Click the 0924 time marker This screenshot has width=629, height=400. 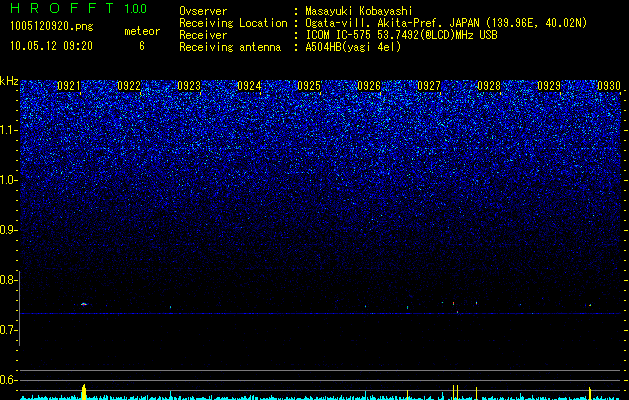[249, 86]
